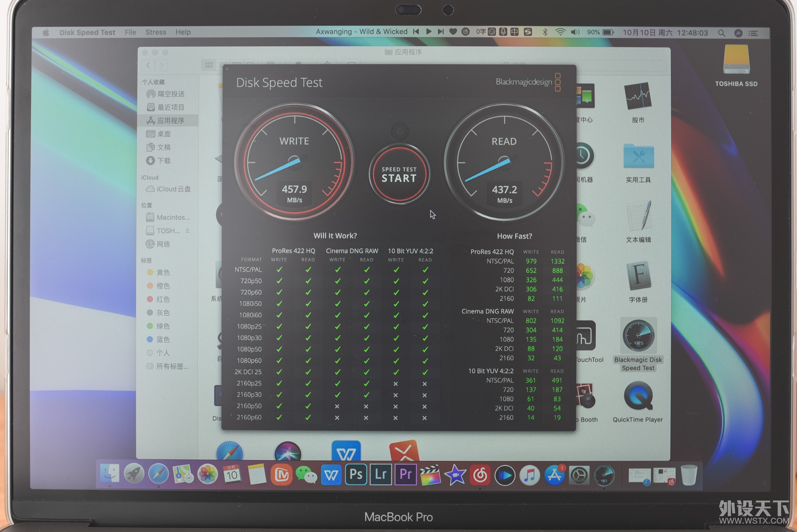Select the 黄色 tag
This screenshot has height=532, width=797.
point(159,273)
